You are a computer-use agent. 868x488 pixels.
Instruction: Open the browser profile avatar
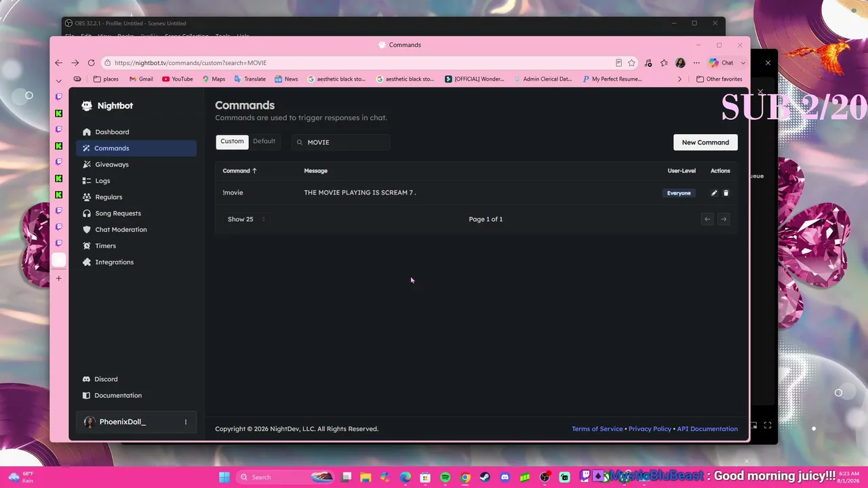point(680,63)
